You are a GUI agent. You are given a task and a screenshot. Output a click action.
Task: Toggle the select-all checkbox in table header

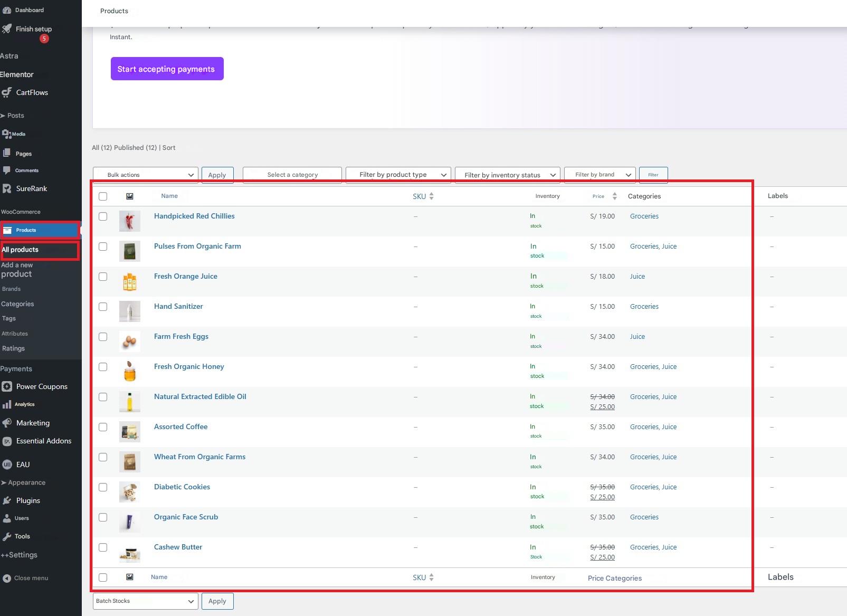(103, 196)
